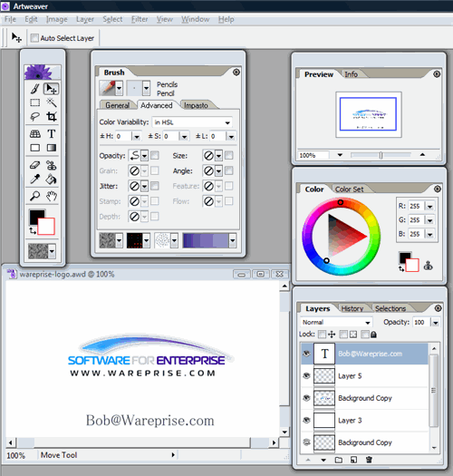Open the red channel R value dropdown
This screenshot has height=476, width=453.
pyautogui.click(x=429, y=207)
